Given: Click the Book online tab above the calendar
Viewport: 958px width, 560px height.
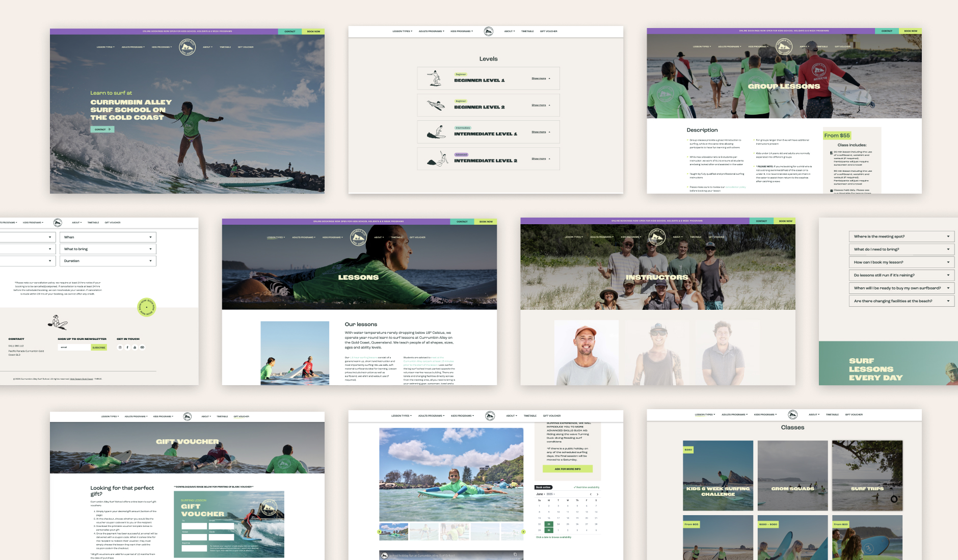Looking at the screenshot, I should point(543,487).
